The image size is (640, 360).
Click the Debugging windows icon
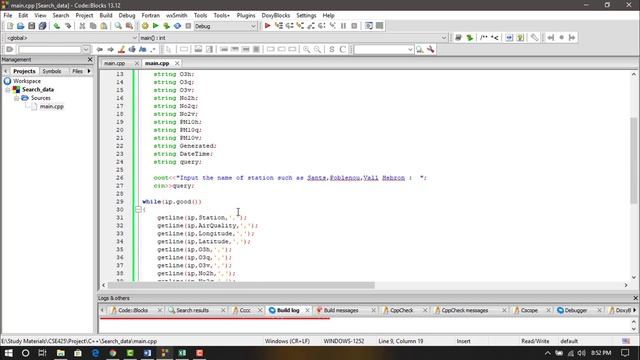pos(369,26)
